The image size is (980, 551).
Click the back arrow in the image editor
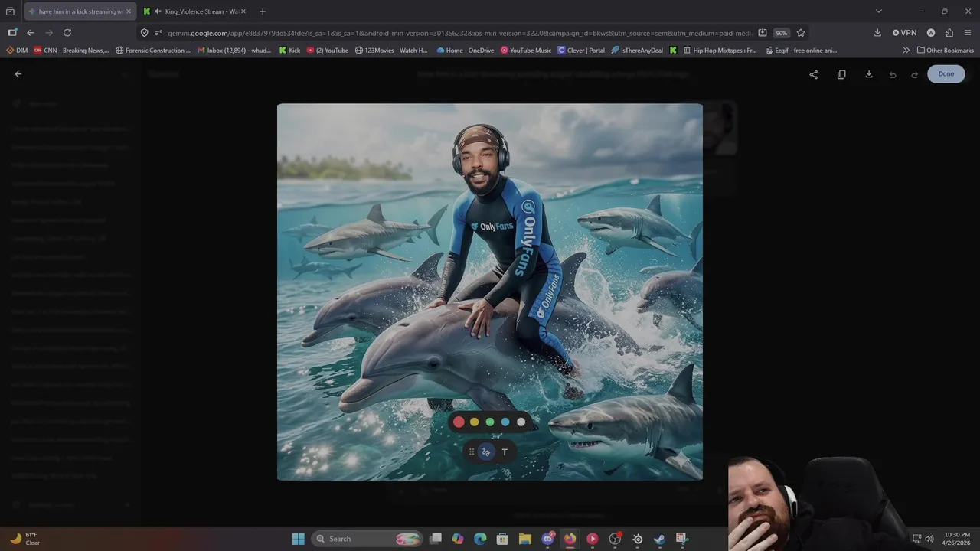pos(18,74)
